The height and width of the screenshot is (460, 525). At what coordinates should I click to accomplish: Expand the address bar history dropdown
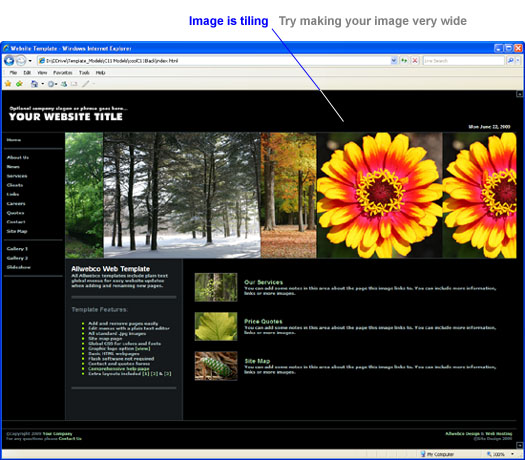pyautogui.click(x=394, y=61)
